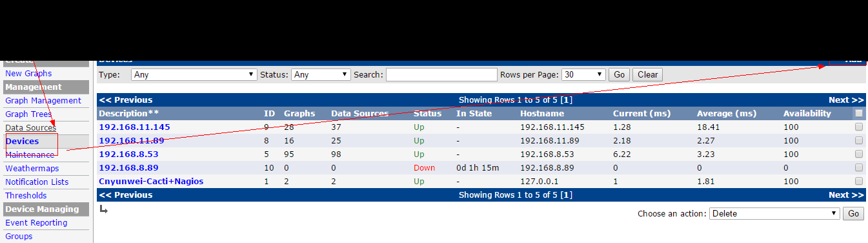Viewport: 868px width, 243px height.
Task: Tick the checkbox for device 192.168.8.89
Action: click(858, 167)
